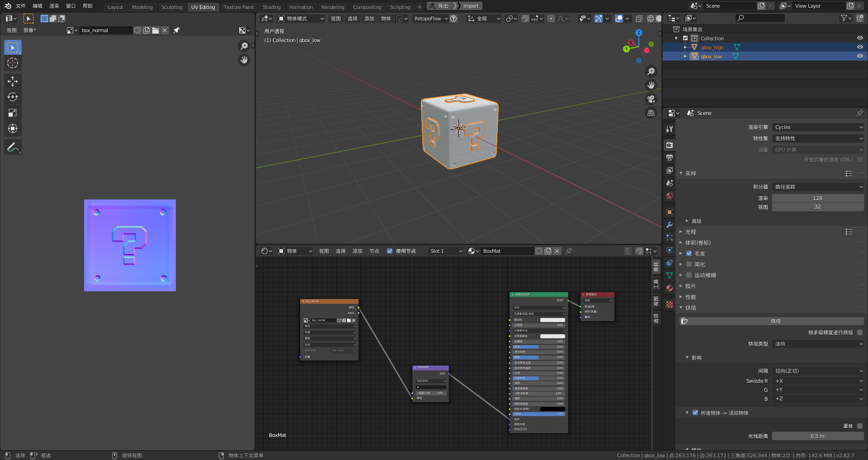
Task: Switch to the Layout workspace tab
Action: pos(115,7)
